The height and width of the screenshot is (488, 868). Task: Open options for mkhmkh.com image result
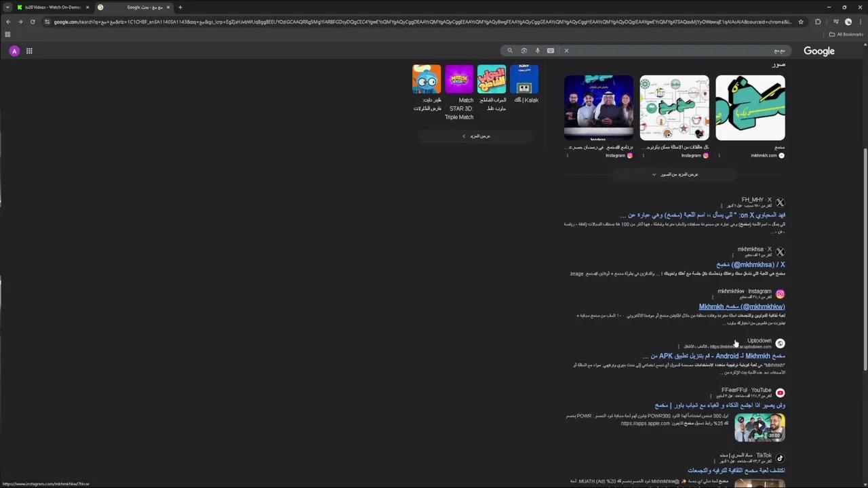719,155
